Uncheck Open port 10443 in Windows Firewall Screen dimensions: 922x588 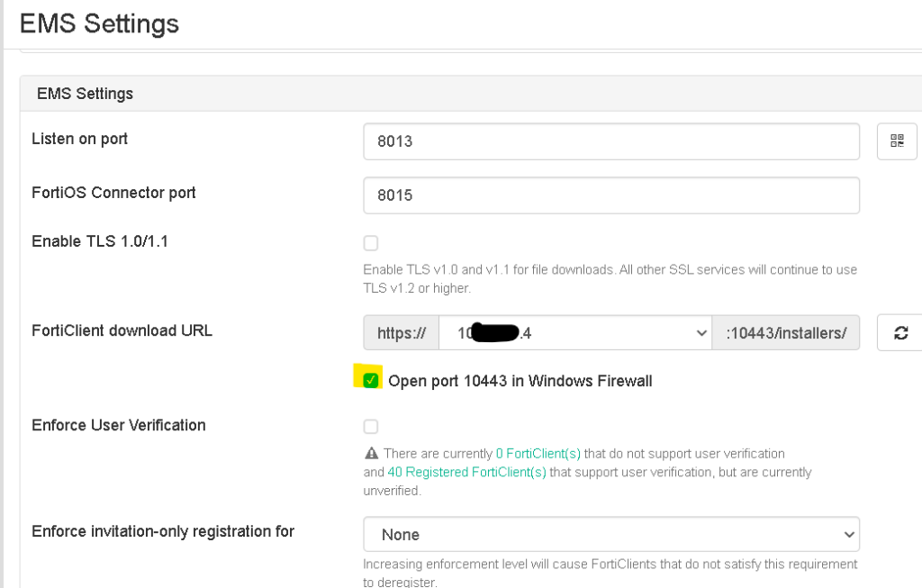coord(371,381)
